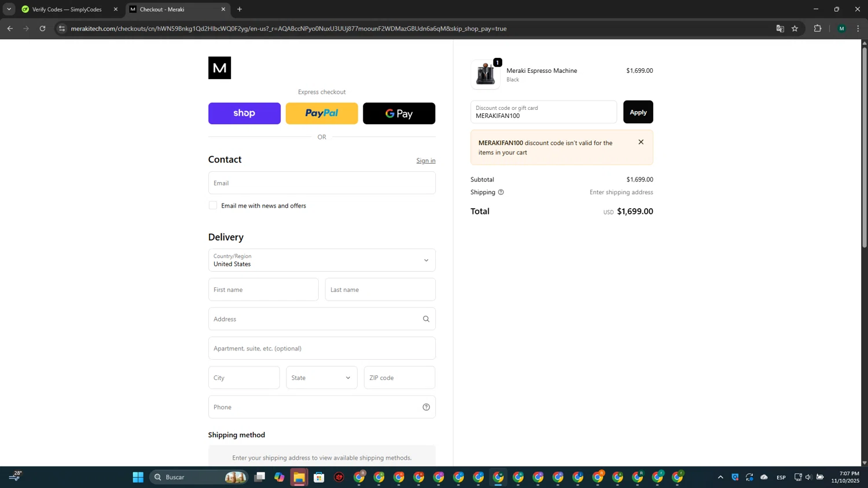Screen dimensions: 868x488
Task: Open a new browser tab
Action: (240, 9)
